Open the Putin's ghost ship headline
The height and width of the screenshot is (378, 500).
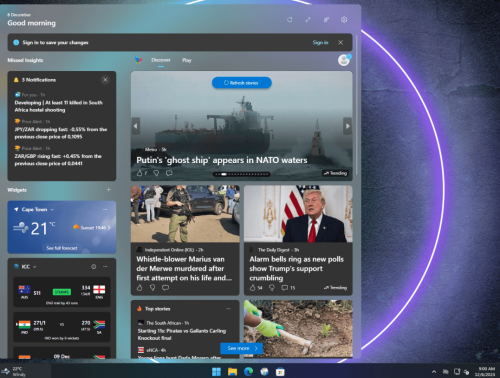[222, 160]
